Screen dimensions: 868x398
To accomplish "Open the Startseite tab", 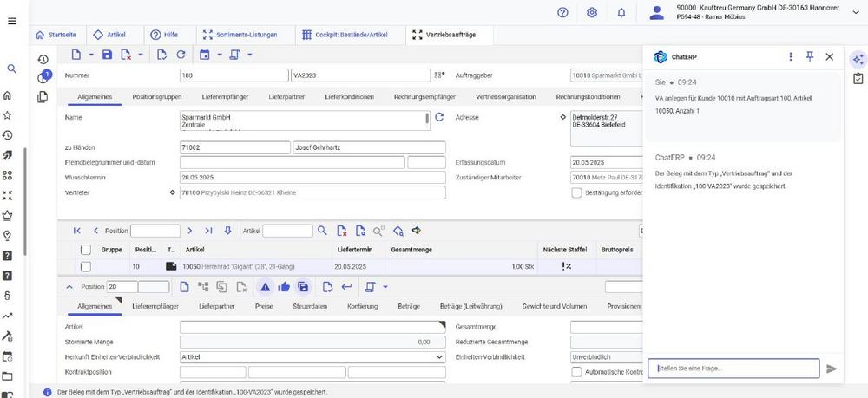I will 56,35.
